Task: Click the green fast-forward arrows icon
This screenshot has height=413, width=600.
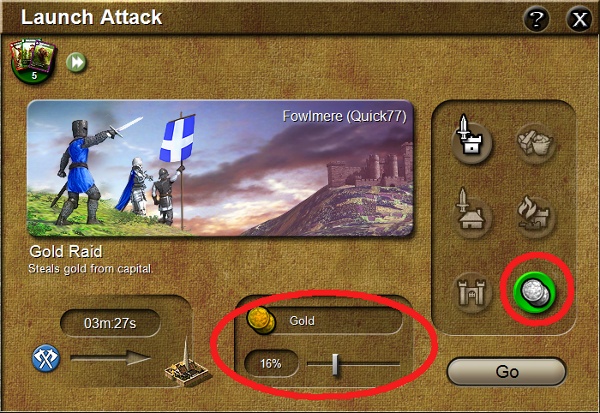Action: coord(76,62)
